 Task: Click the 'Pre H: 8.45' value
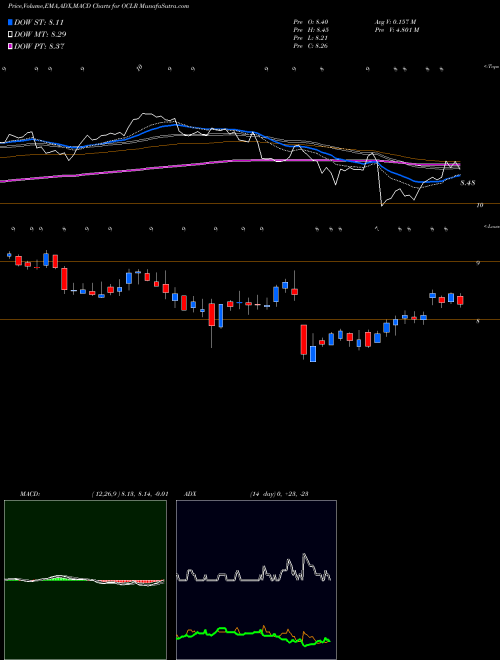point(311,30)
